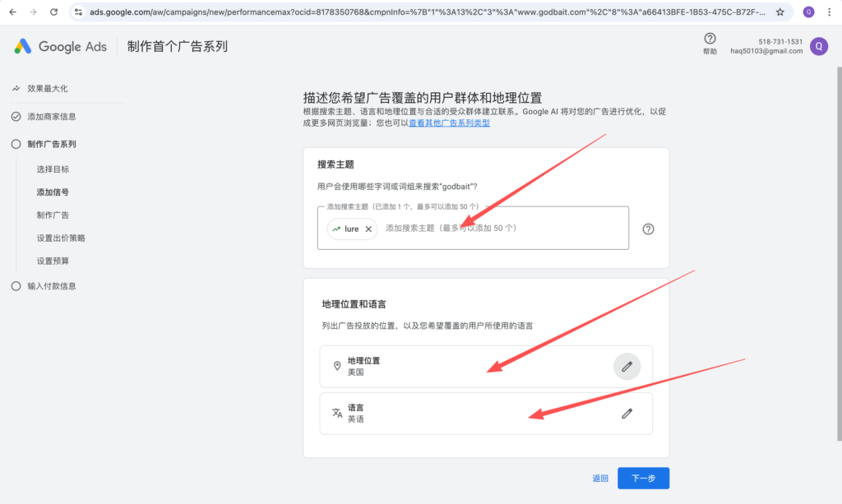Image resolution: width=842 pixels, height=504 pixels.
Task: Select 添加商家信息 step in sidebar
Action: point(51,117)
